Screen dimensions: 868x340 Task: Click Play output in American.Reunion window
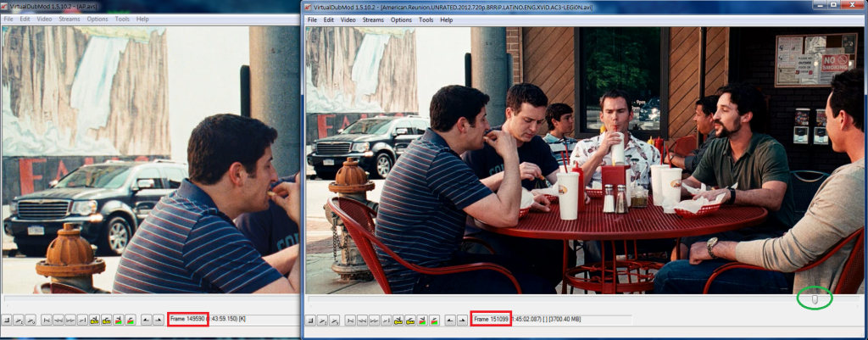334,320
